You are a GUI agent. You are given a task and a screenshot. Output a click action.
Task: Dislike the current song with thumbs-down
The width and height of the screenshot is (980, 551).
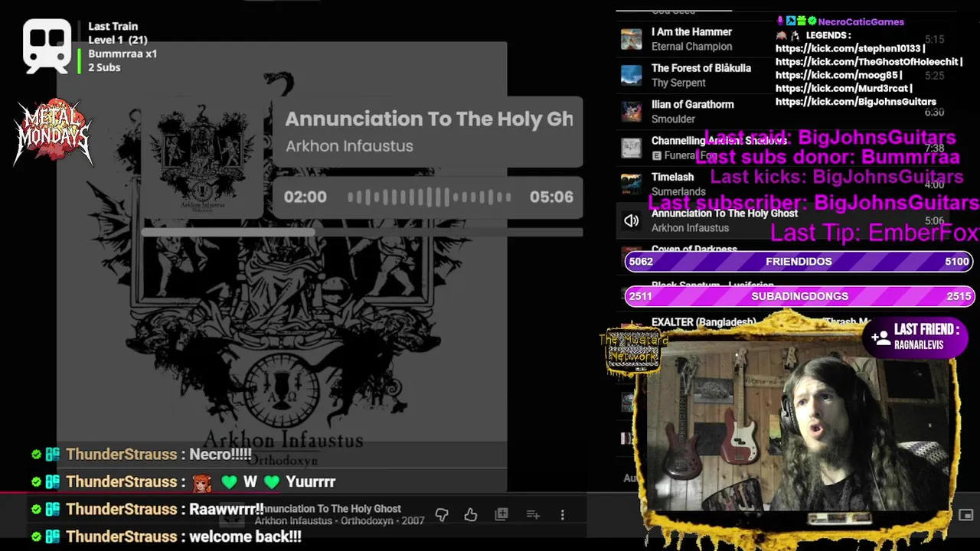[x=442, y=515]
